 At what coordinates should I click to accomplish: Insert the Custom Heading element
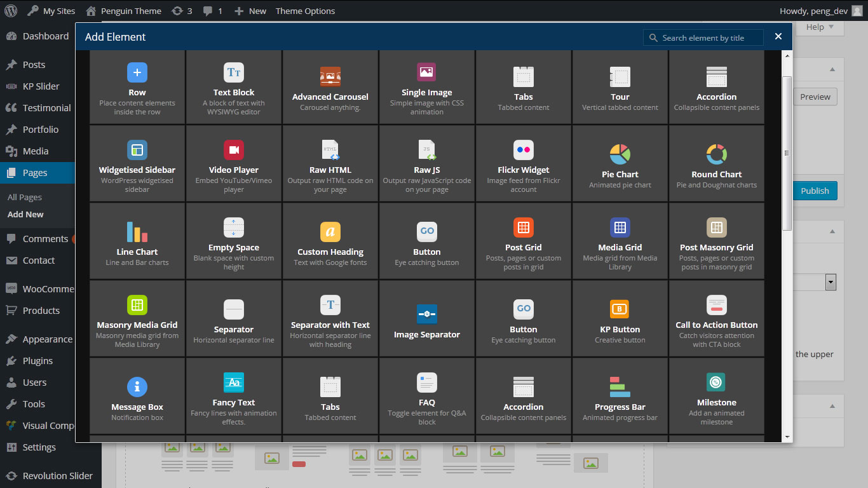[x=330, y=232]
